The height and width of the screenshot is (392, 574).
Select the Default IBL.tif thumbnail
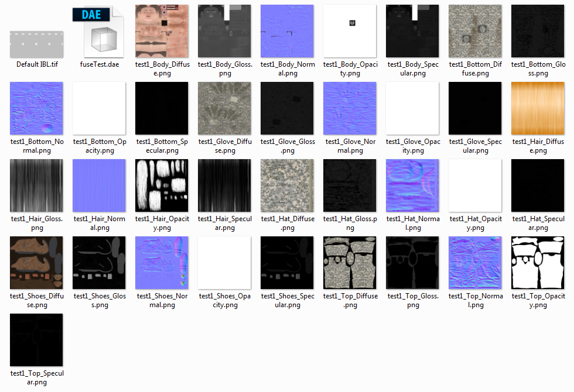coord(36,44)
